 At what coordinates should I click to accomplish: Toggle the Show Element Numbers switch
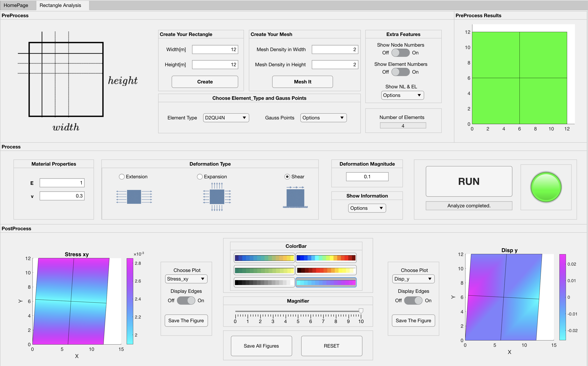tap(400, 72)
